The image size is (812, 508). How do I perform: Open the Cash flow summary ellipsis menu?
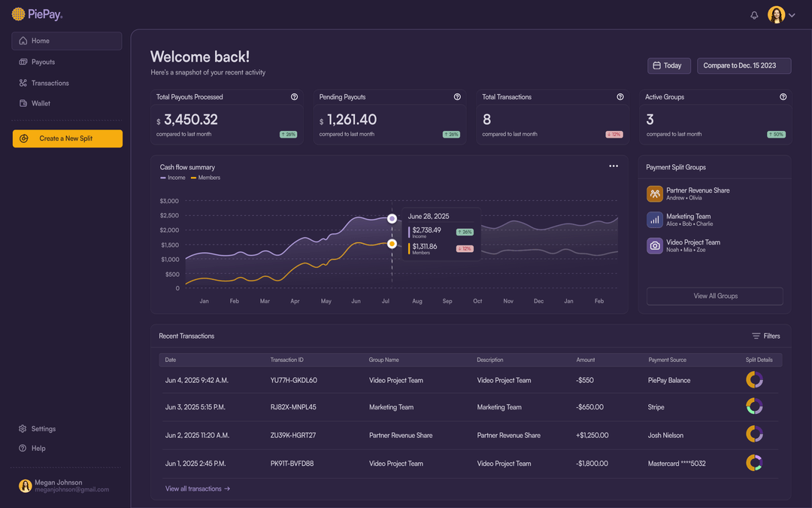click(613, 166)
